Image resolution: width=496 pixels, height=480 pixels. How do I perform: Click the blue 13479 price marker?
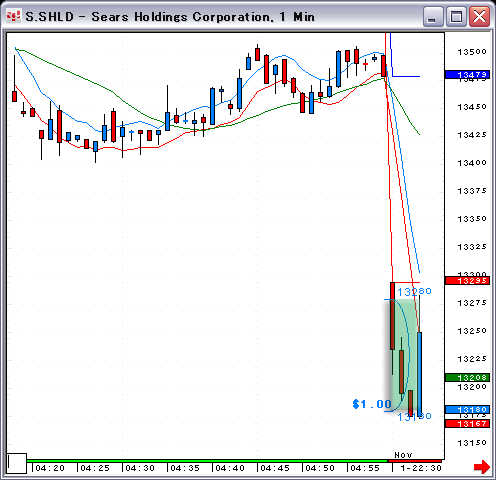point(467,75)
